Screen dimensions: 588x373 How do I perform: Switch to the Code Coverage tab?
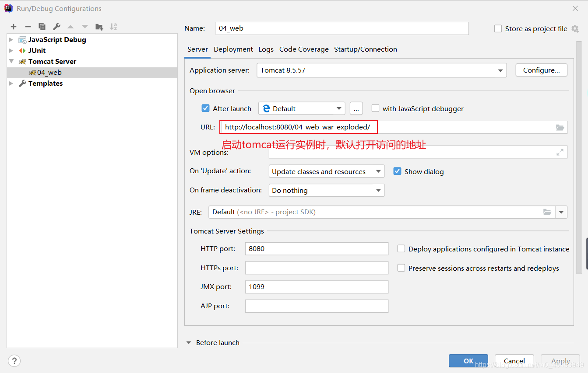coord(304,49)
